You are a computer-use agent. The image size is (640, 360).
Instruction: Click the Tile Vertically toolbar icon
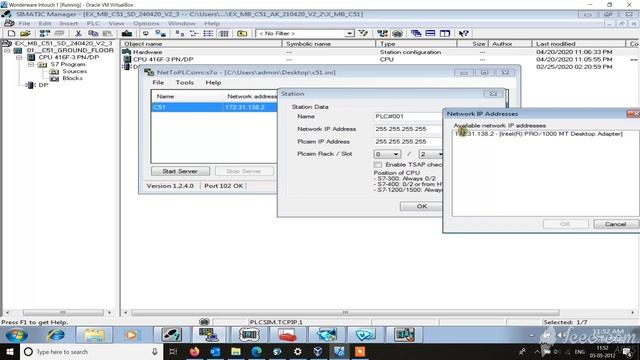tap(444, 33)
